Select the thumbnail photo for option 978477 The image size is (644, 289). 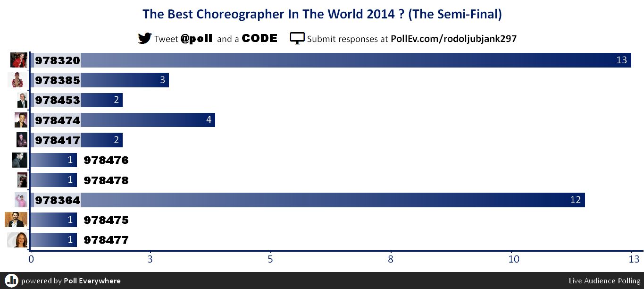(x=17, y=240)
